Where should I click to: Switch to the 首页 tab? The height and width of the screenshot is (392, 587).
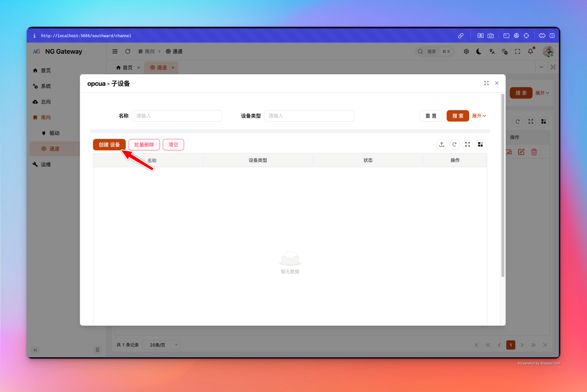point(127,68)
